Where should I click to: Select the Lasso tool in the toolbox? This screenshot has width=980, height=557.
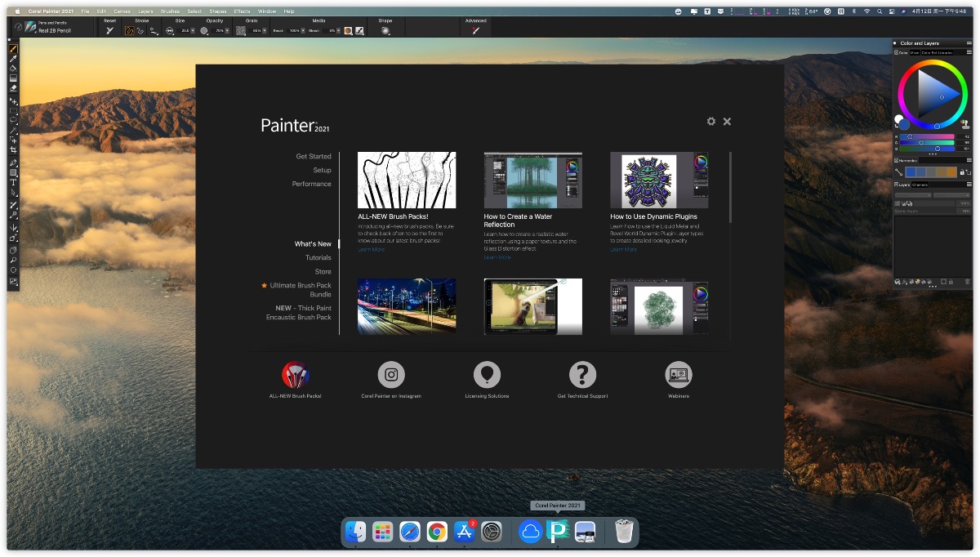click(13, 119)
